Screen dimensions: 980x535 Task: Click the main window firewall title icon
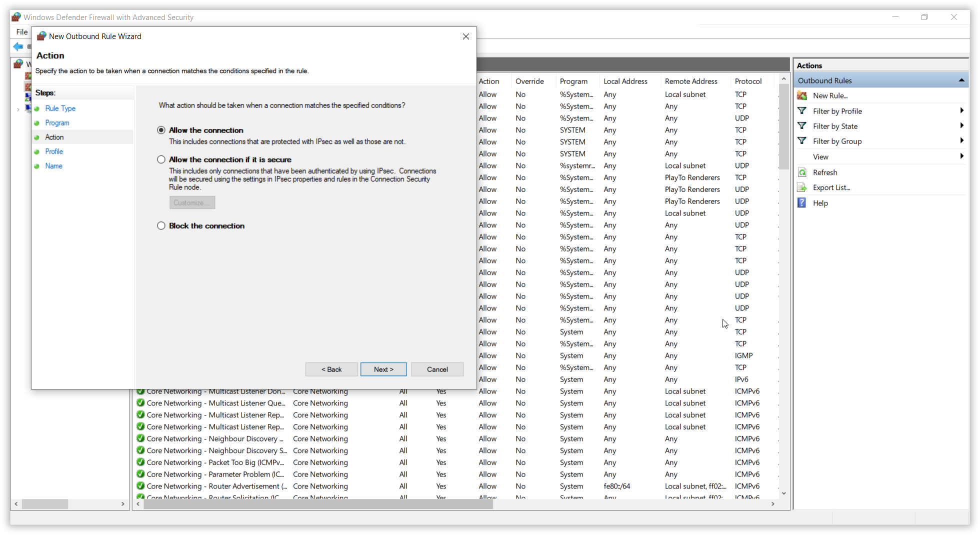tap(16, 17)
